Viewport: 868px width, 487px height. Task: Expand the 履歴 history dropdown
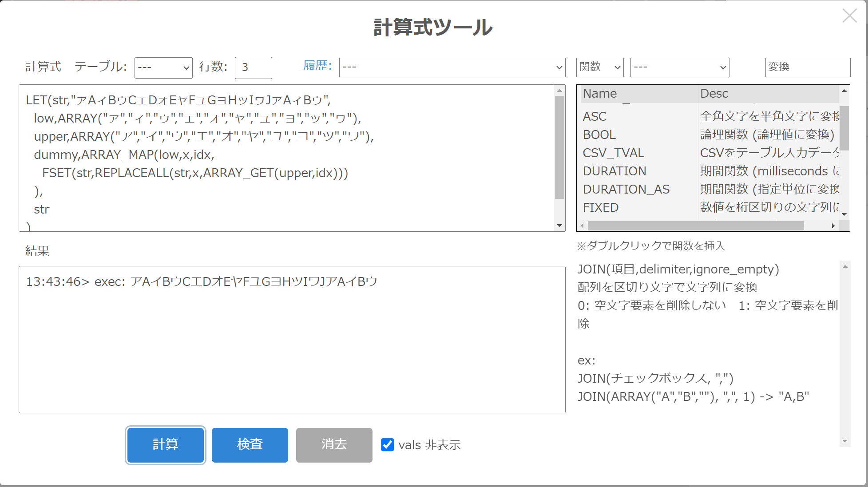[x=452, y=67]
